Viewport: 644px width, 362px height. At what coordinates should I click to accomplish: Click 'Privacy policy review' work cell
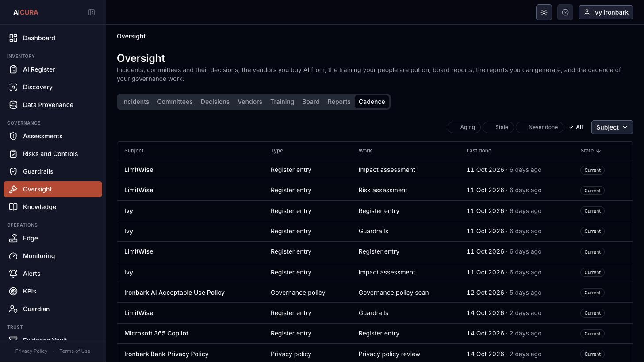(389, 354)
